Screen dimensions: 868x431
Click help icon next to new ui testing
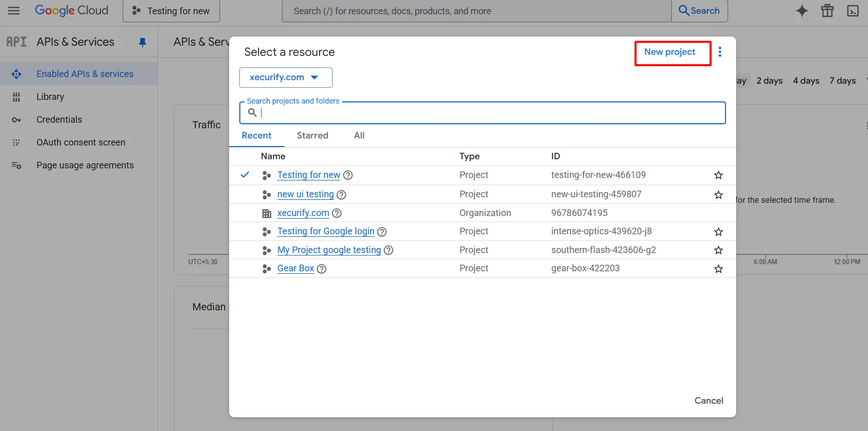click(x=341, y=195)
